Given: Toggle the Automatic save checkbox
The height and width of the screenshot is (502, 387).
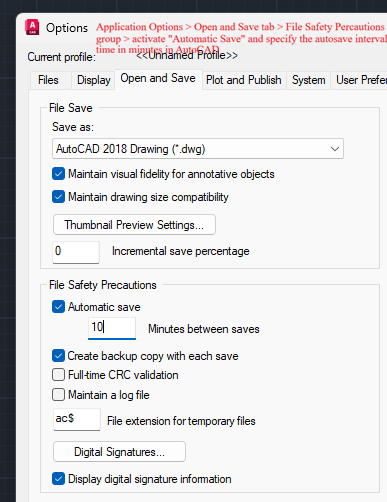Looking at the screenshot, I should (x=58, y=307).
